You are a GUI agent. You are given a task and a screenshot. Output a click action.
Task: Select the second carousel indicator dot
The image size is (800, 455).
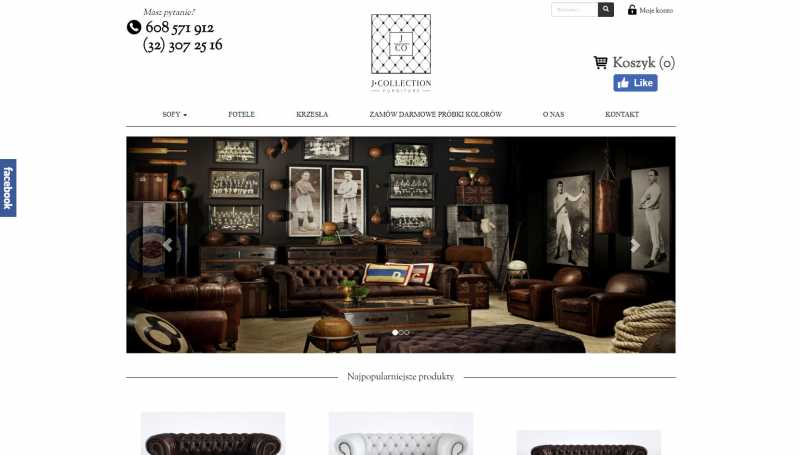coord(402,333)
